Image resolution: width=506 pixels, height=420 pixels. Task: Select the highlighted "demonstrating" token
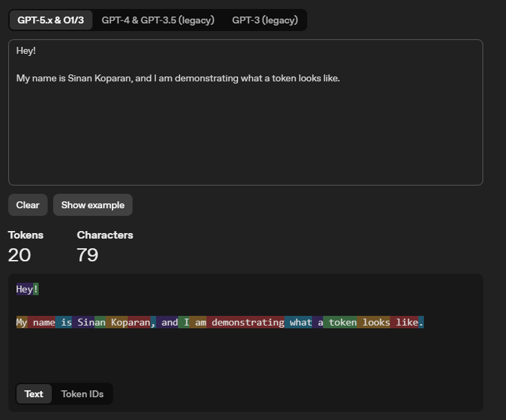pyautogui.click(x=247, y=322)
